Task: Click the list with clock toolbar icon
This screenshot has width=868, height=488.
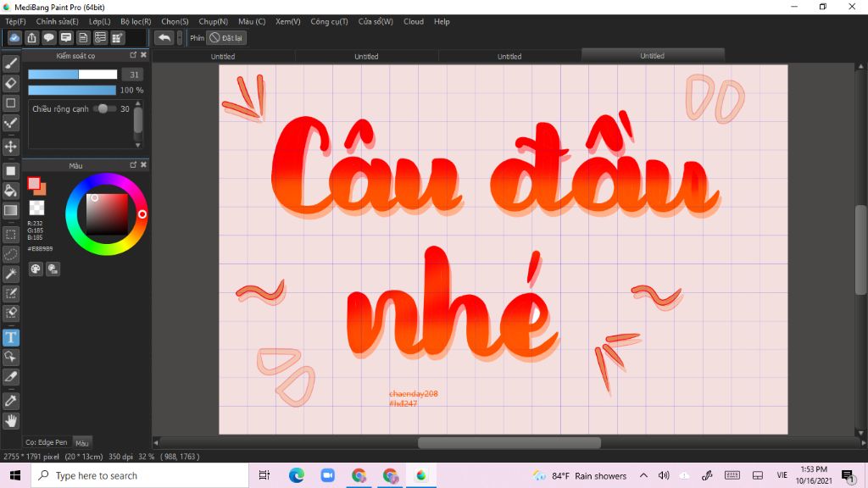Action: [x=100, y=37]
